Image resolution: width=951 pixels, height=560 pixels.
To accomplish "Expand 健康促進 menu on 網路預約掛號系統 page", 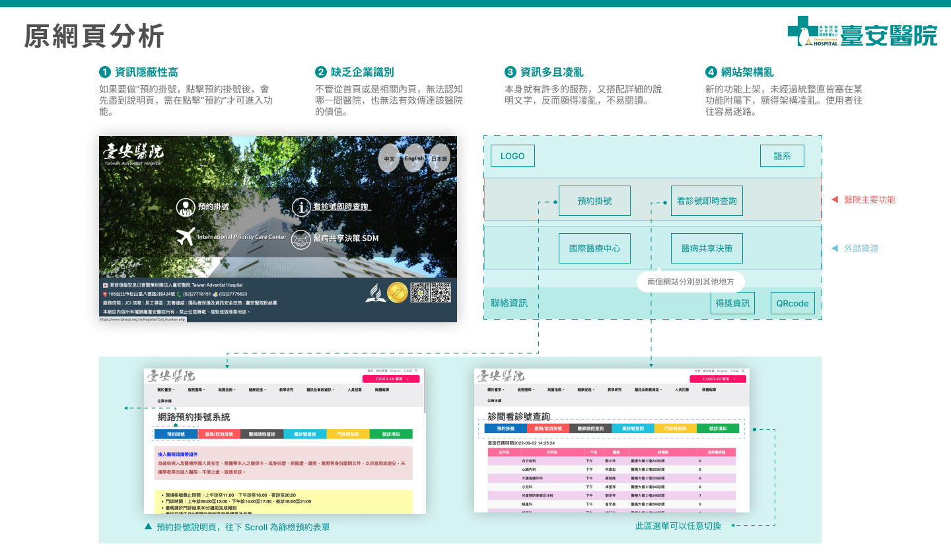I will coord(258,390).
